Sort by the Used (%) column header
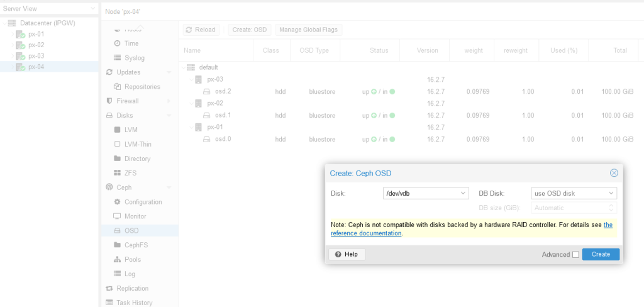644x307 pixels. pos(563,50)
